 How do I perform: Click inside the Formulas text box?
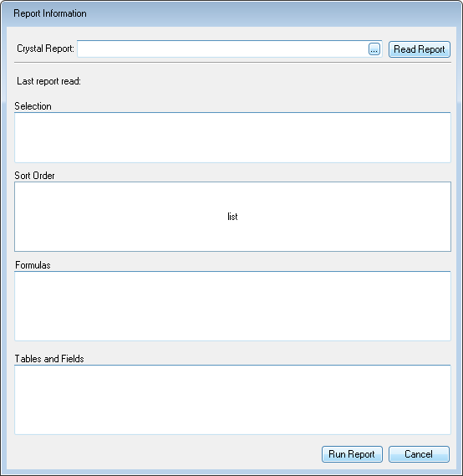click(x=232, y=306)
